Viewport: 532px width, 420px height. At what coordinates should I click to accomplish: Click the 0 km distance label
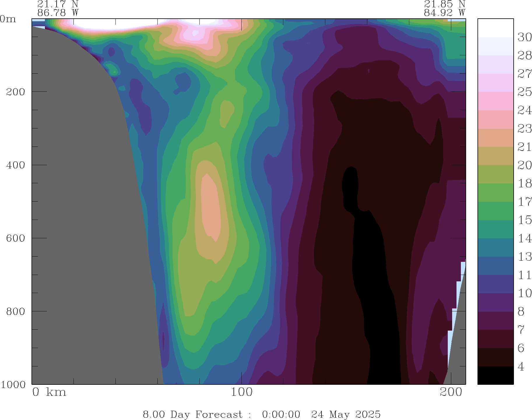tap(49, 392)
